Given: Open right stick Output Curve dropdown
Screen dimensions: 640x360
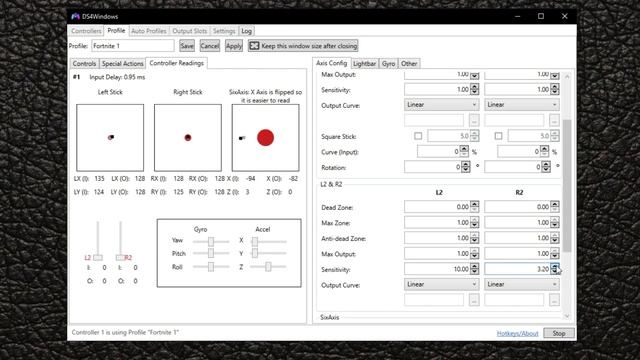Looking at the screenshot, I should point(522,105).
